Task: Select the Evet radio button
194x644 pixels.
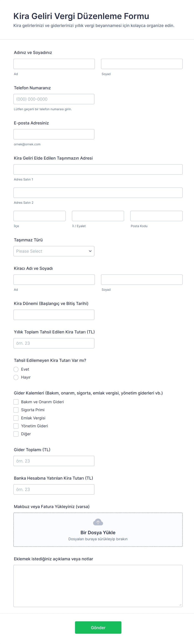Action: pyautogui.click(x=16, y=369)
